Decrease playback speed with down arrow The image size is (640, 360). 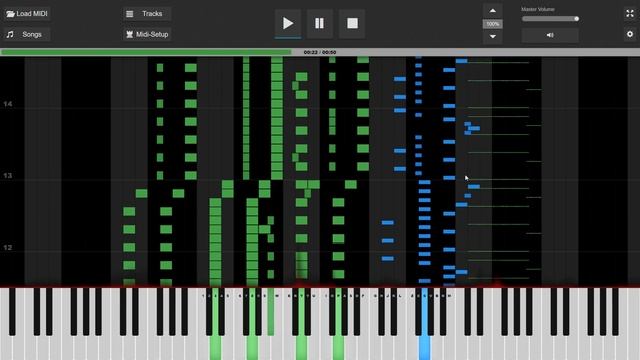pos(493,36)
